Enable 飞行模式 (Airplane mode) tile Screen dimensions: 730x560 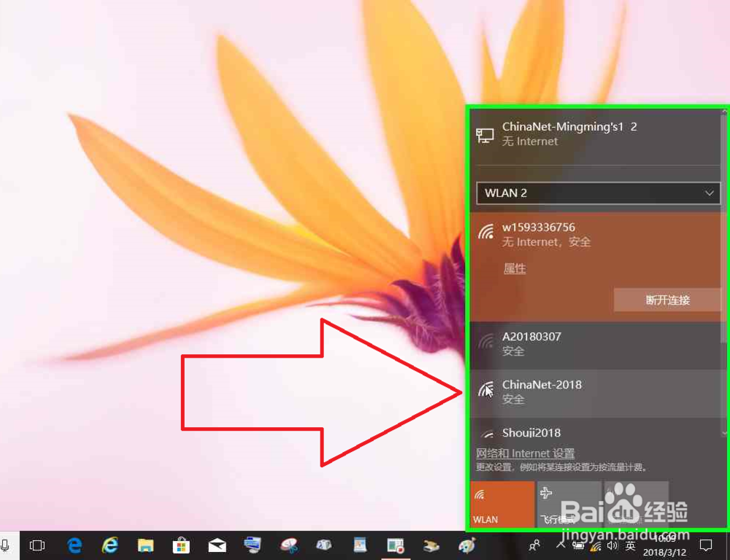click(x=569, y=504)
